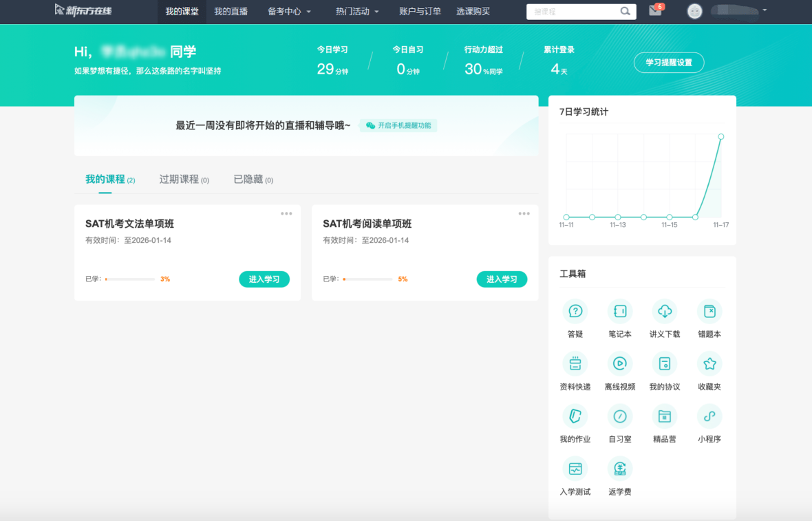812x523 pixels.
Task: Click the 入学测试 icon in toolbox
Action: pos(575,469)
